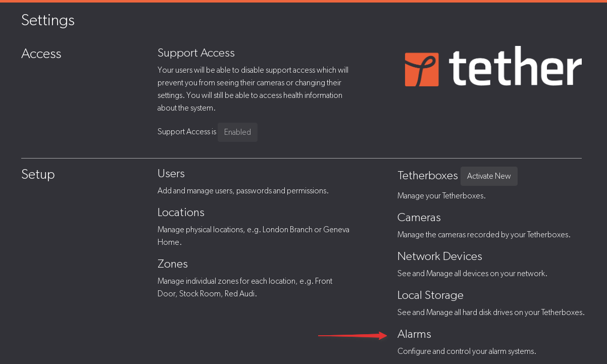Image resolution: width=607 pixels, height=364 pixels.
Task: Open Local Storage settings
Action: (430, 295)
